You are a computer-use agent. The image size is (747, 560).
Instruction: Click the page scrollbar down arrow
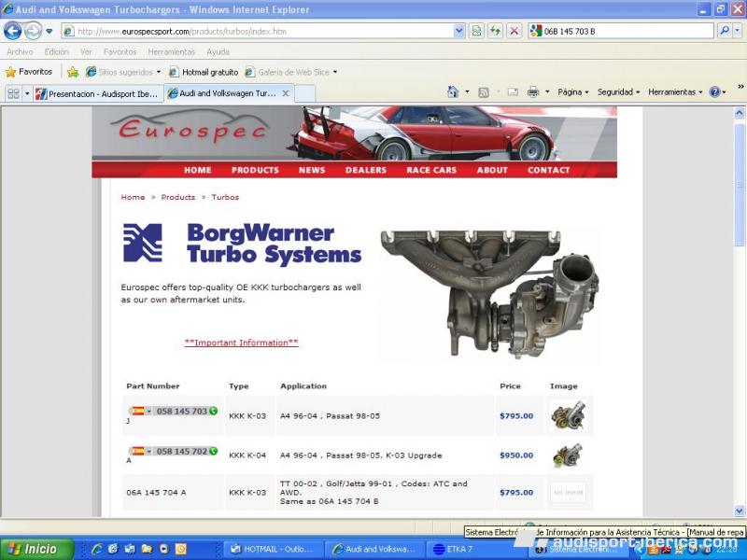pyautogui.click(x=740, y=511)
